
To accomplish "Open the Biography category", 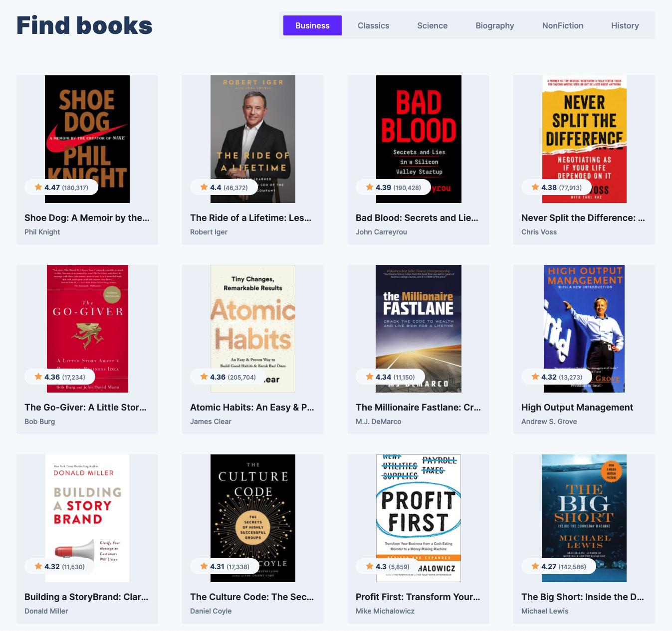I will (494, 25).
